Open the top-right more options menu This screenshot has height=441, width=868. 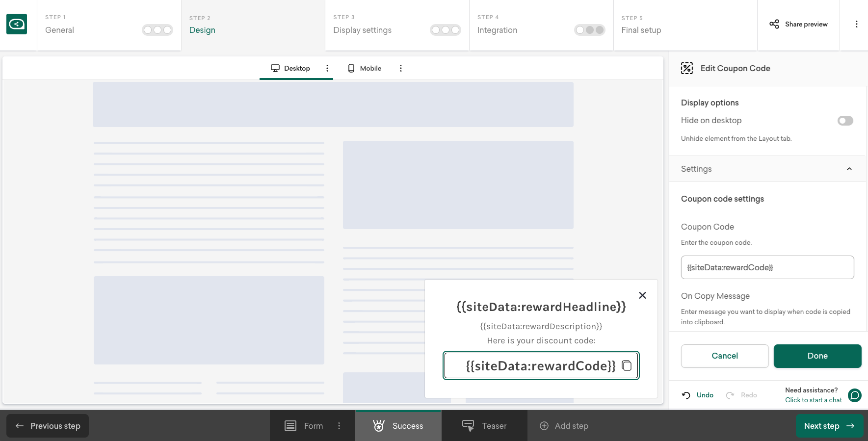point(856,24)
